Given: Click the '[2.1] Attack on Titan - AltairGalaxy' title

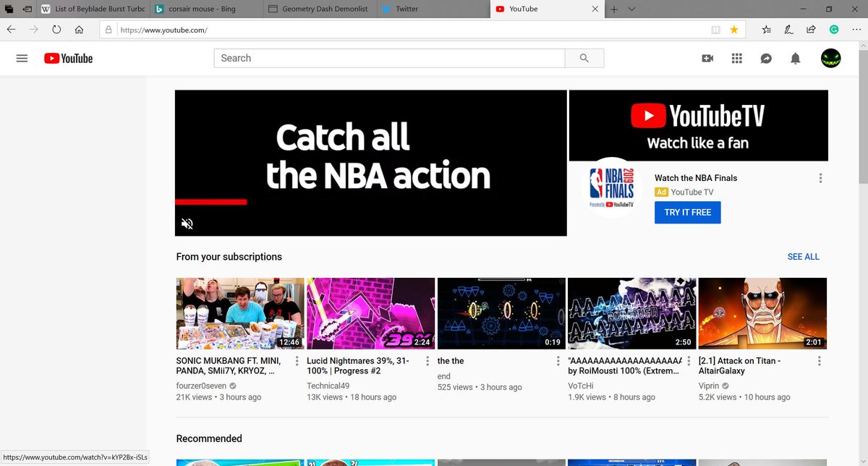Looking at the screenshot, I should (739, 366).
